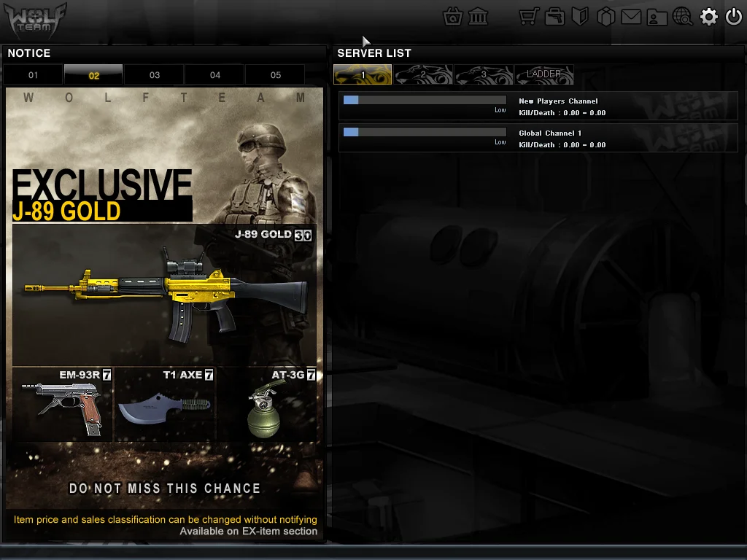Switch to server tab 2
Image resolution: width=747 pixels, height=560 pixels.
point(423,74)
